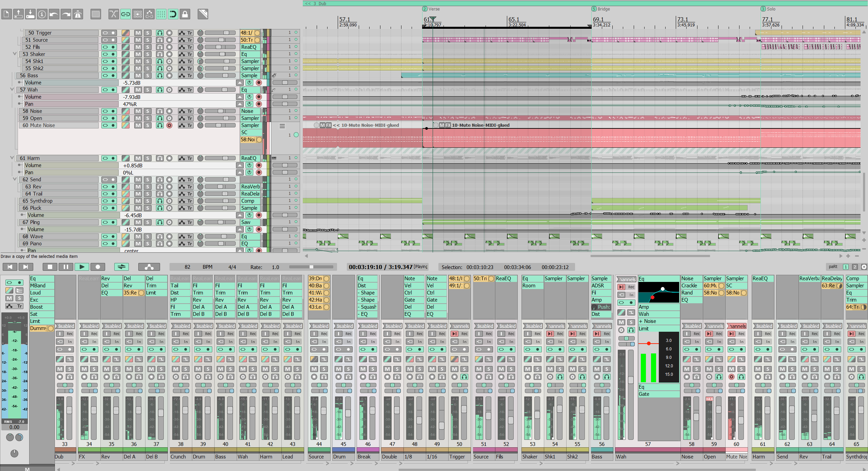The image size is (868, 471).
Task: Toggle bypass on Bass Volume envelope
Action: [249, 83]
